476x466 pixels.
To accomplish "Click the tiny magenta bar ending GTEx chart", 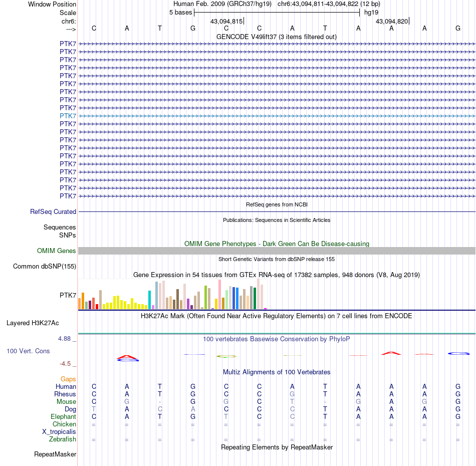I will click(266, 309).
